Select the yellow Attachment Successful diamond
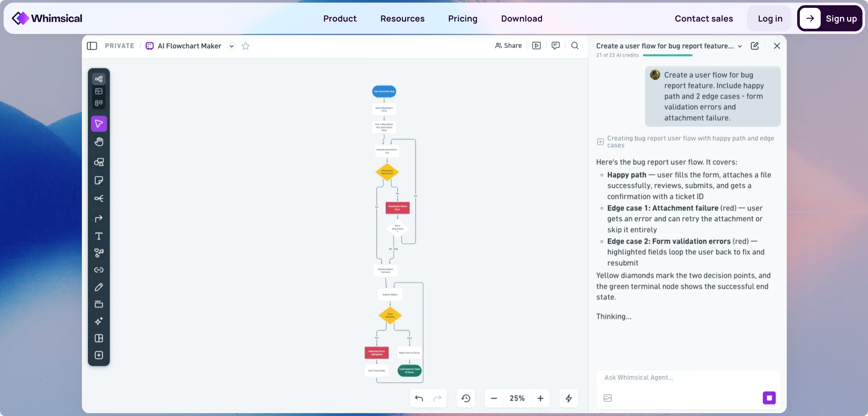 point(387,172)
